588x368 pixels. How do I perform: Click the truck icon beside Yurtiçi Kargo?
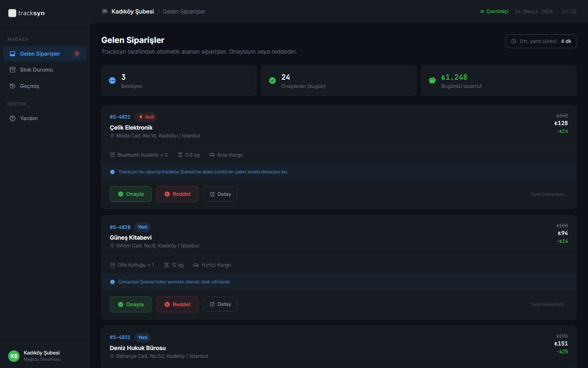tap(196, 265)
